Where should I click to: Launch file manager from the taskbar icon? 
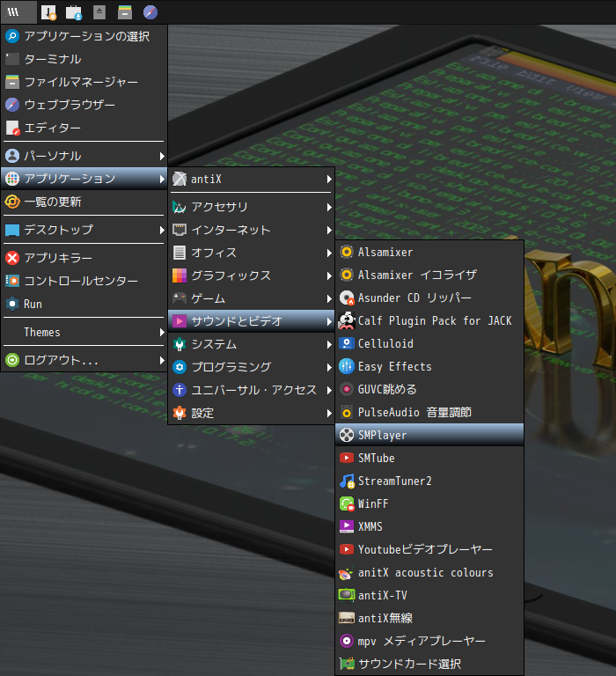coord(125,12)
